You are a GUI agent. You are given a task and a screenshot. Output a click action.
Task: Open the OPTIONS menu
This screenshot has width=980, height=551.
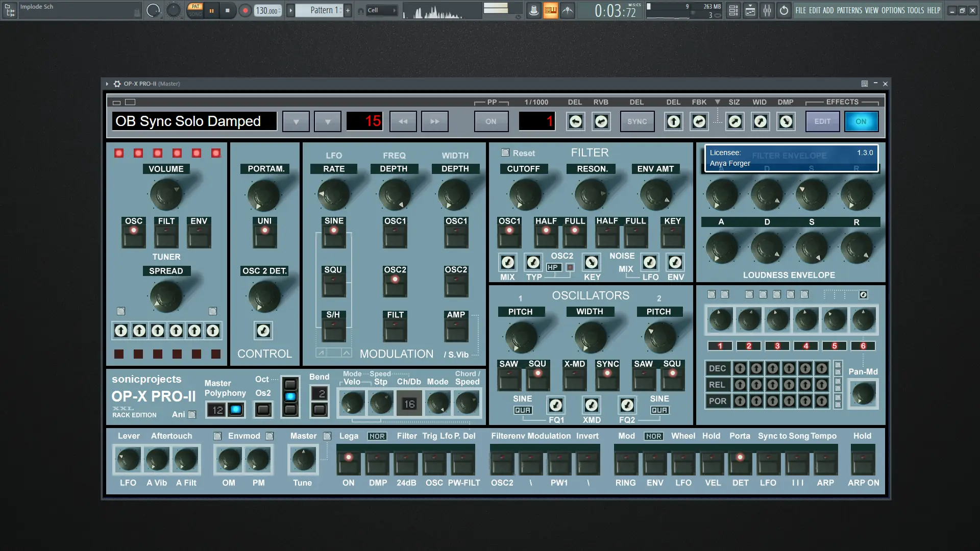coord(893,10)
